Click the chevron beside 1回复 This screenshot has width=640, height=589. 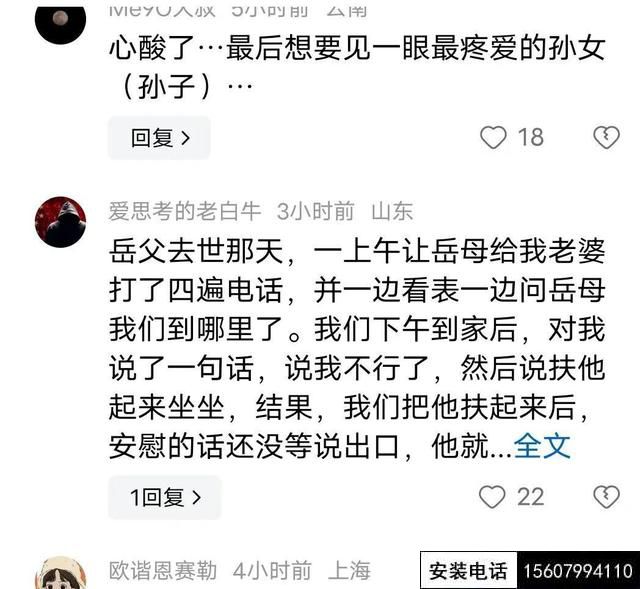(x=196, y=497)
